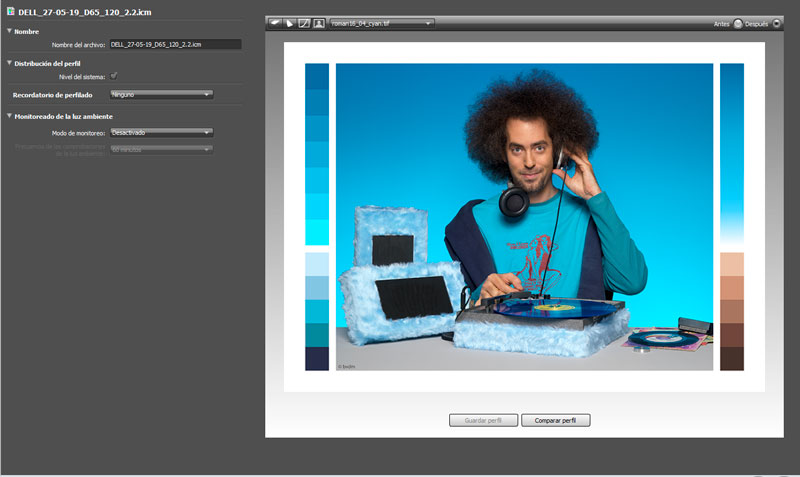Click the Nombre del archivo text field
Viewport: 800px width, 477px height.
(175, 44)
